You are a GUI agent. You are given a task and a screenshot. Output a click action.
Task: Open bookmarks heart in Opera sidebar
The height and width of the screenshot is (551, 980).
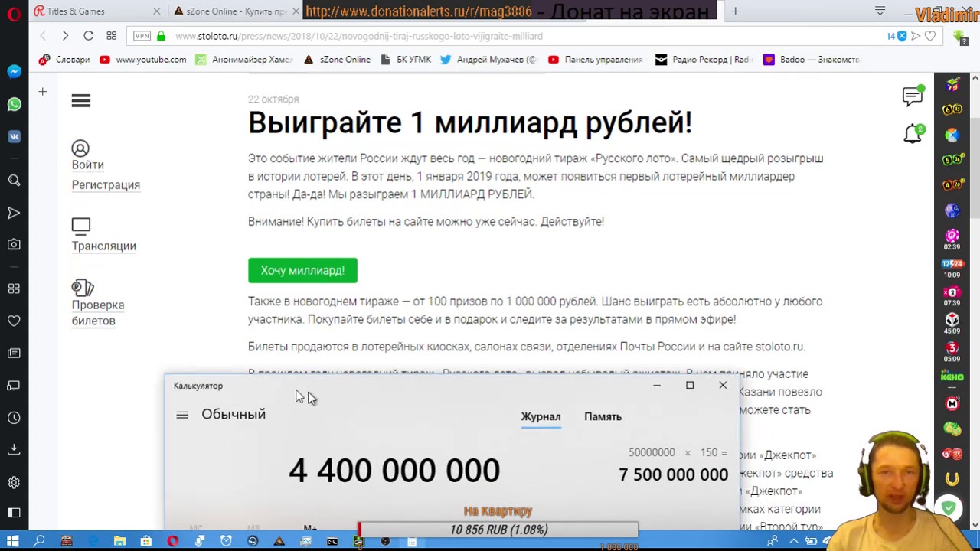[x=14, y=321]
